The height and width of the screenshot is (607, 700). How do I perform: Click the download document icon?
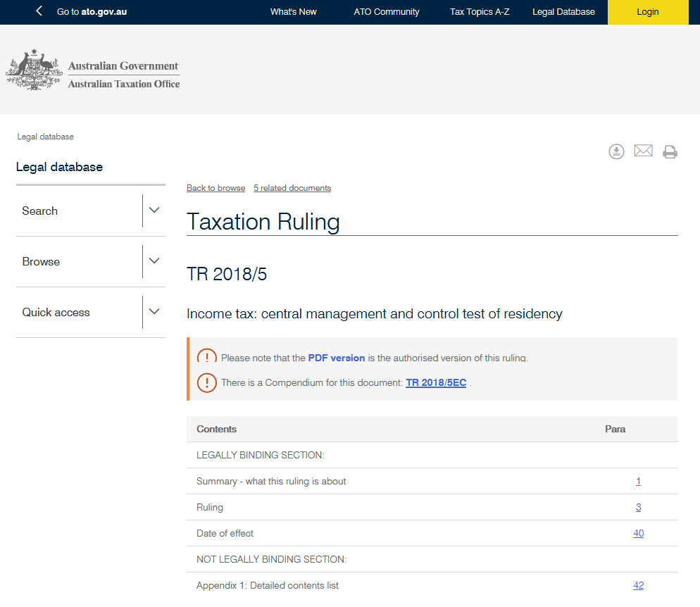(616, 151)
